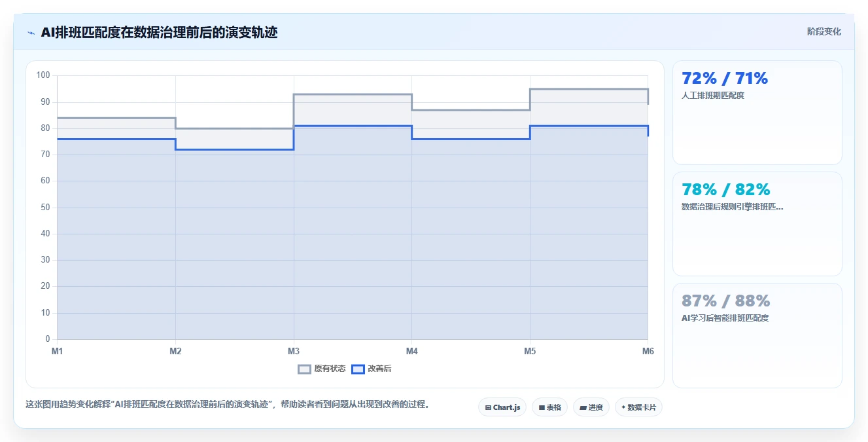Click the icon inside the Chart.js tag
Screen dimensions: 868x442
(x=488, y=407)
